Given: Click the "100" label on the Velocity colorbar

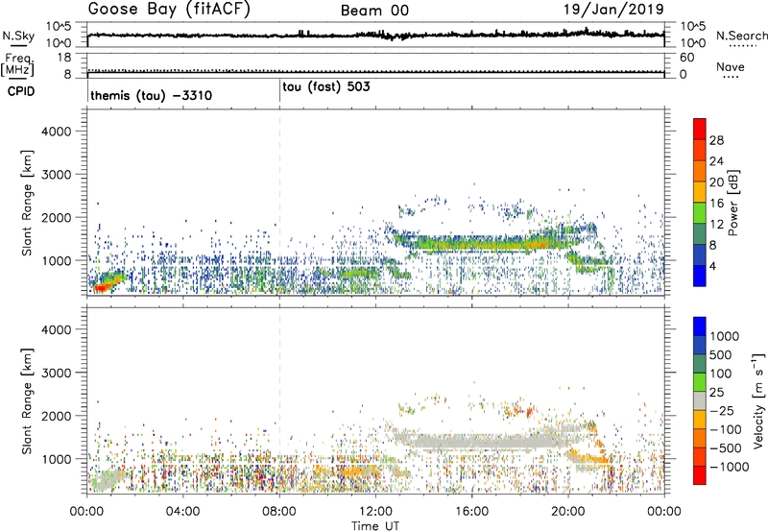Looking at the screenshot, I should (721, 374).
